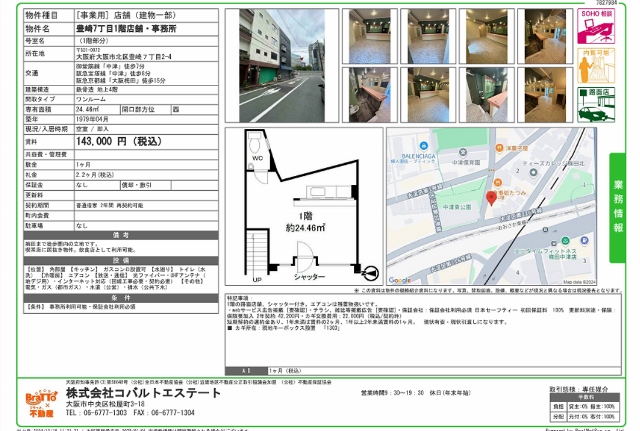
Task: Click the Bratto 不動産 company logo
Action: tap(41, 403)
